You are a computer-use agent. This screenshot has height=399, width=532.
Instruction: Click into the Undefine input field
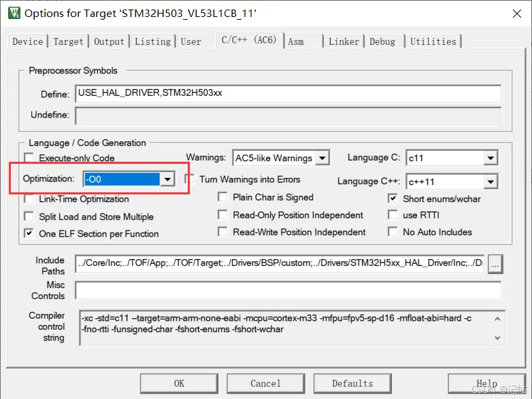pos(288,116)
